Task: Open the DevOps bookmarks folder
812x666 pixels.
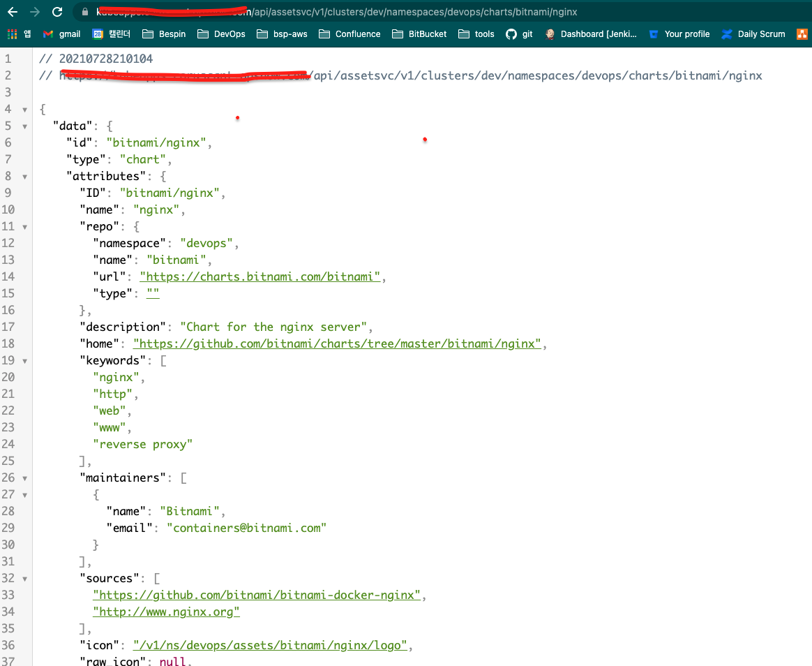Action: pos(221,34)
